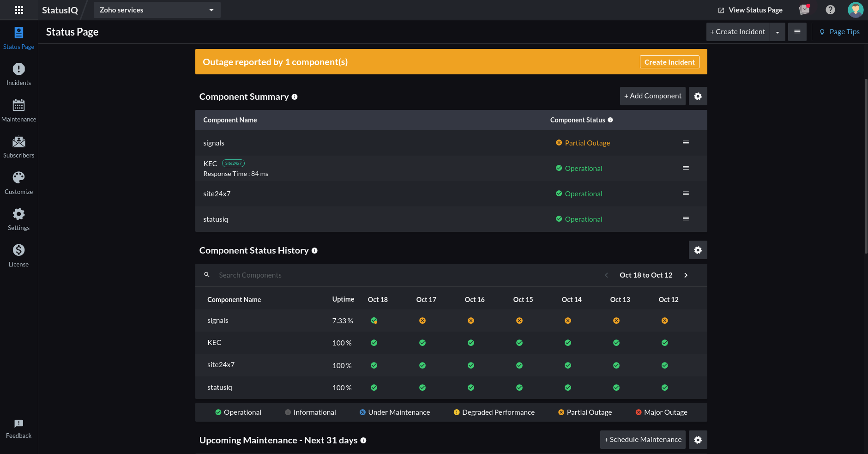Click statusiq Oct 13 operational icon
This screenshot has height=454, width=868.
coord(616,387)
